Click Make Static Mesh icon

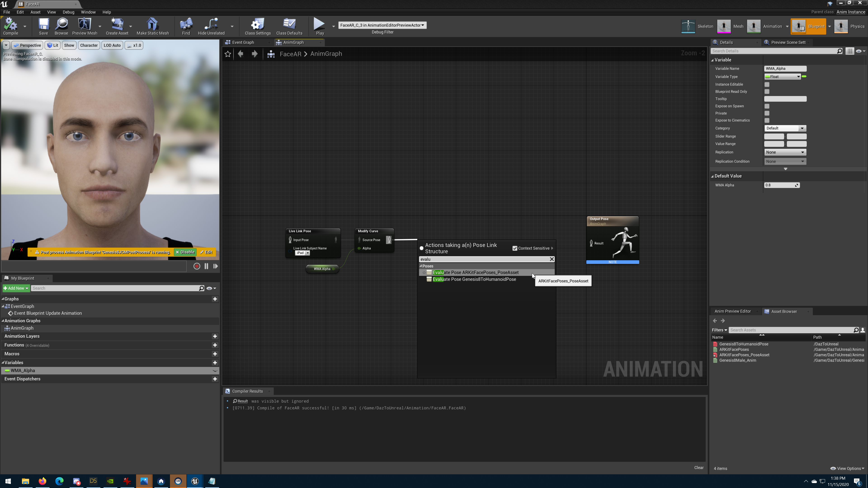point(153,26)
